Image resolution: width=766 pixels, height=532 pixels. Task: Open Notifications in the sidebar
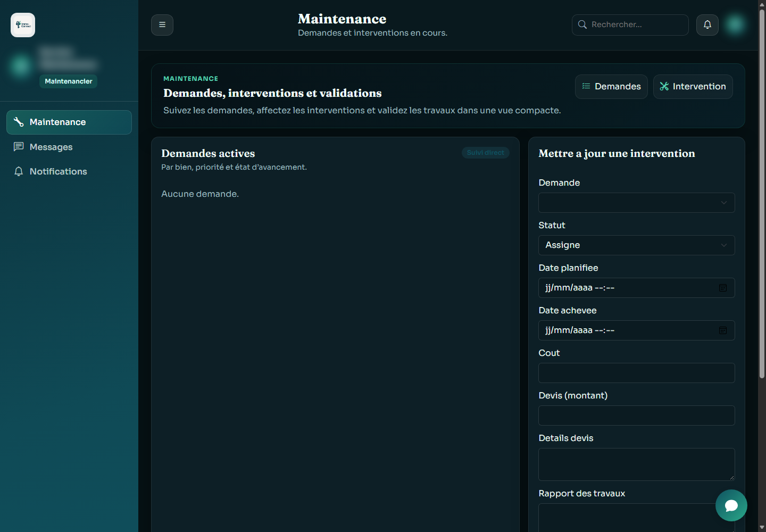69,171
